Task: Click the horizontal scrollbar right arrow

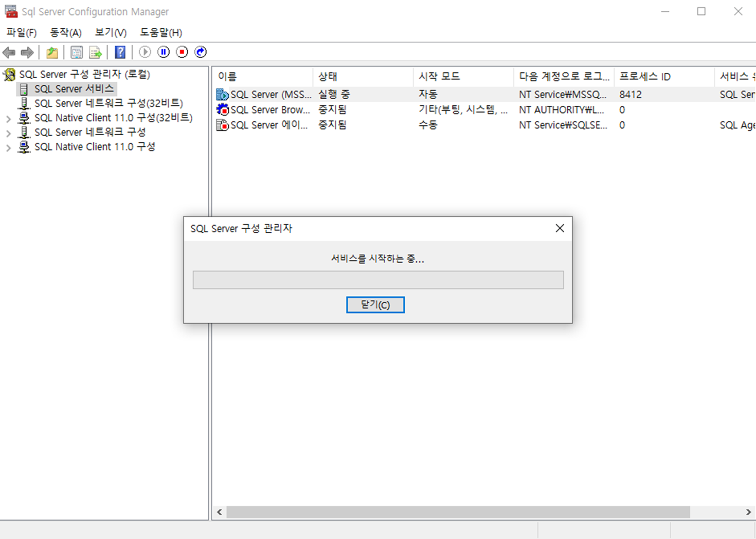Action: tap(748, 512)
